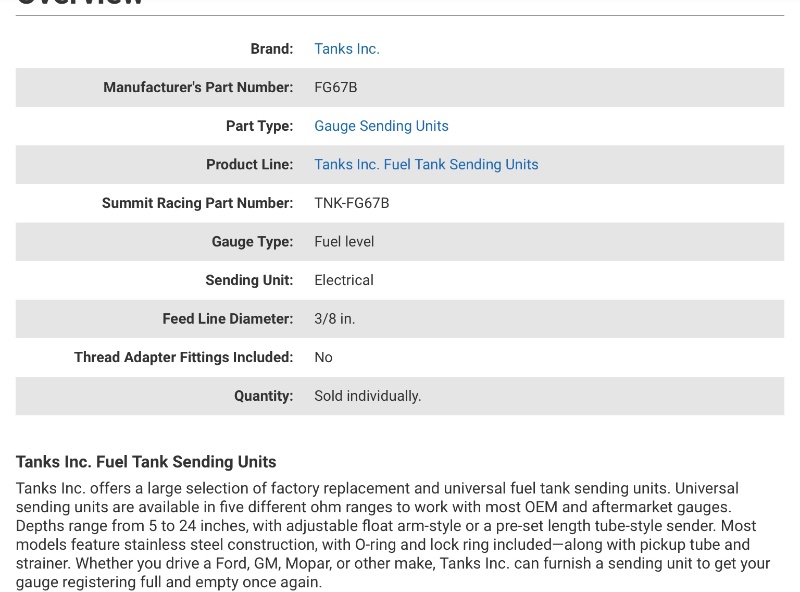
Task: Click the Part Type: row label
Action: point(259,126)
